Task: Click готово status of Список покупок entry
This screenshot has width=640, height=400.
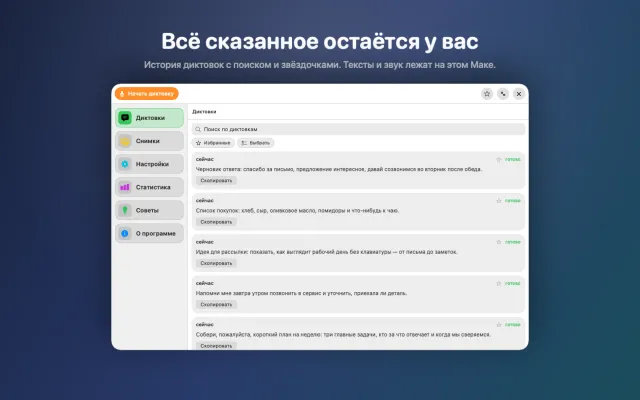Action: pyautogui.click(x=513, y=201)
